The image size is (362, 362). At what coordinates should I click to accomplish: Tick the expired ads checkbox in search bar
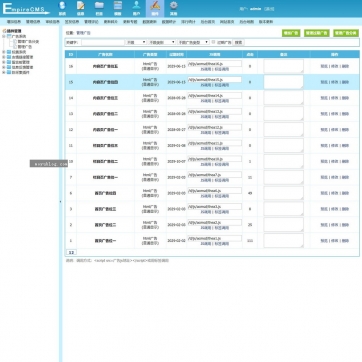(x=213, y=42)
